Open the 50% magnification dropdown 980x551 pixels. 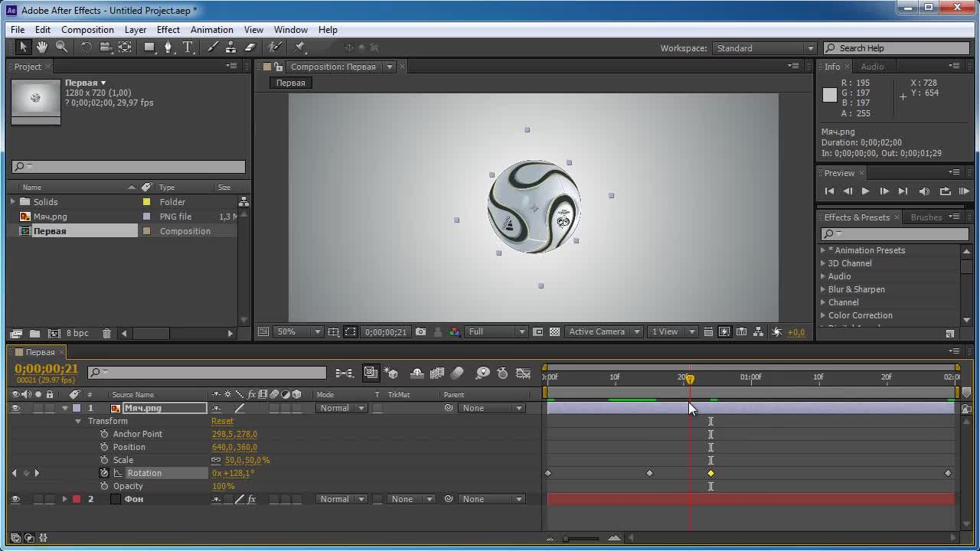[x=299, y=332]
